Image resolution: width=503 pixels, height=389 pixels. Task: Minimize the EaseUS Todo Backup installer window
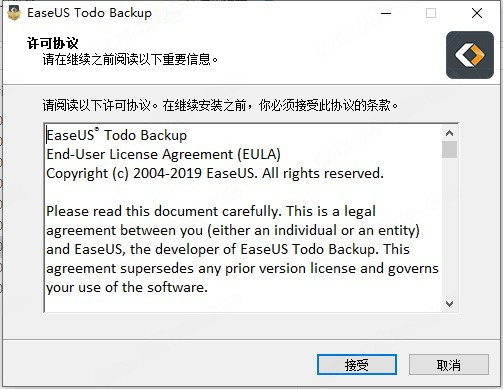(x=386, y=13)
